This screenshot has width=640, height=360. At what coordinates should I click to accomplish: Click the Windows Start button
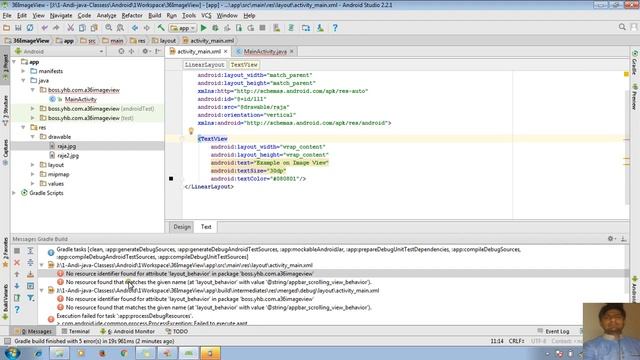(12, 353)
